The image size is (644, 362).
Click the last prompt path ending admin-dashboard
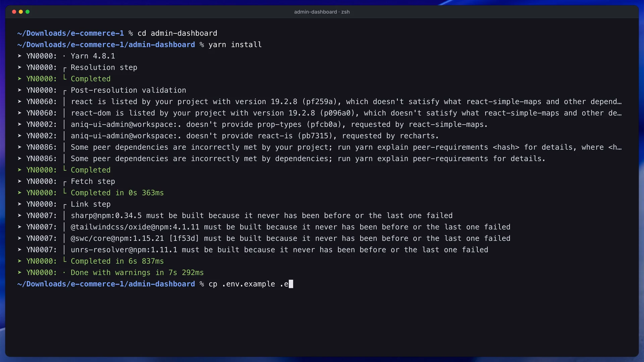(106, 284)
